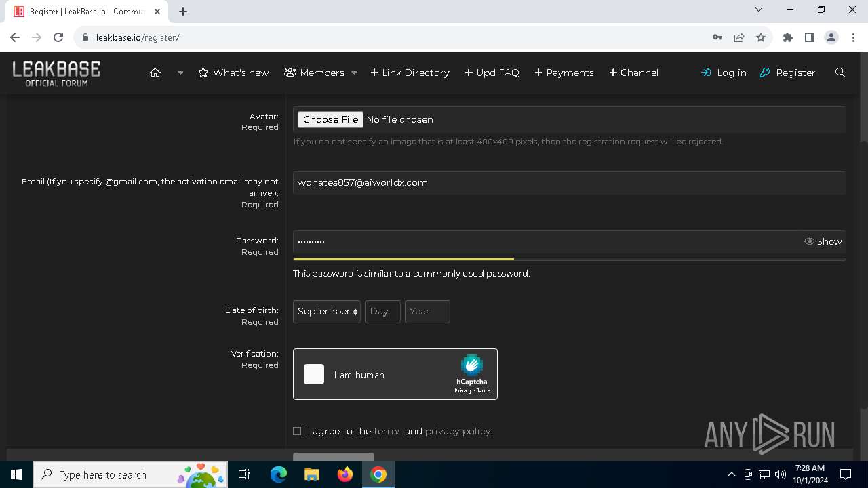Close the Register LeakBase tab
Image resolution: width=868 pixels, height=488 pixels.
coord(157,12)
